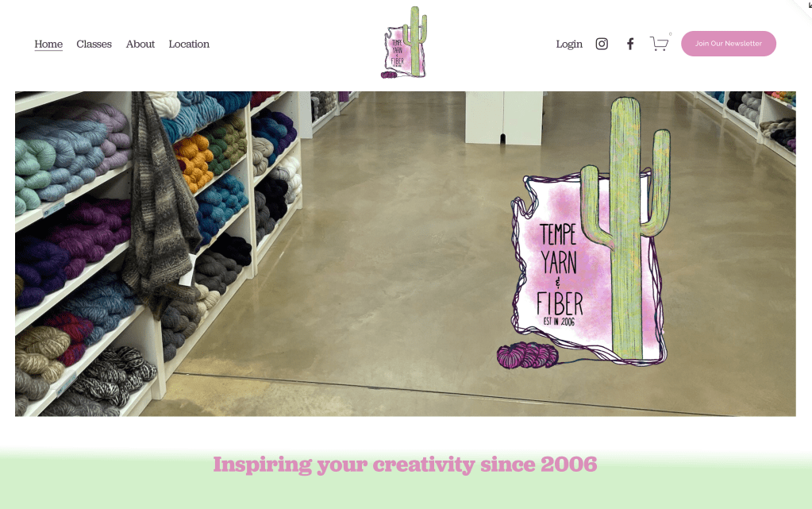Click the small cactus logo in header

(x=405, y=43)
